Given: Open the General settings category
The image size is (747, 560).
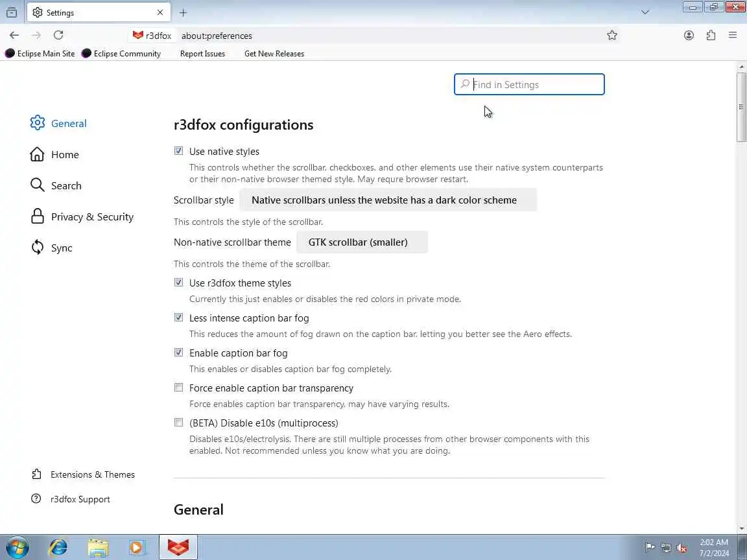Looking at the screenshot, I should 58,123.
